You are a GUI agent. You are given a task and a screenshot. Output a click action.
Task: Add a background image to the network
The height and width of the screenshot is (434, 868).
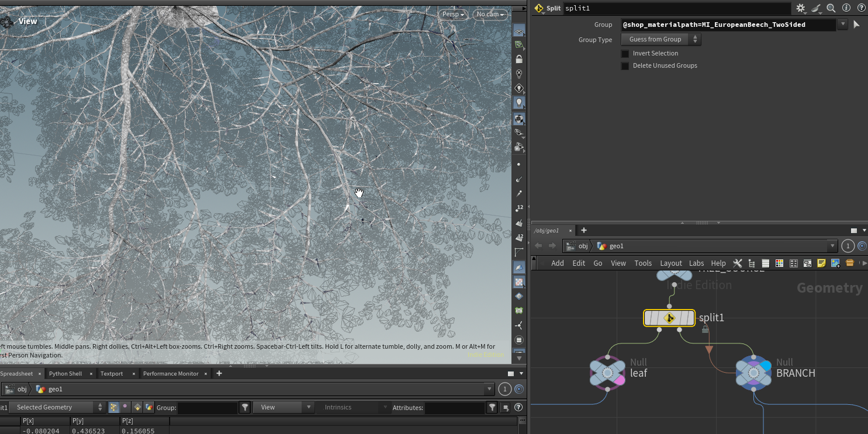[x=835, y=263]
